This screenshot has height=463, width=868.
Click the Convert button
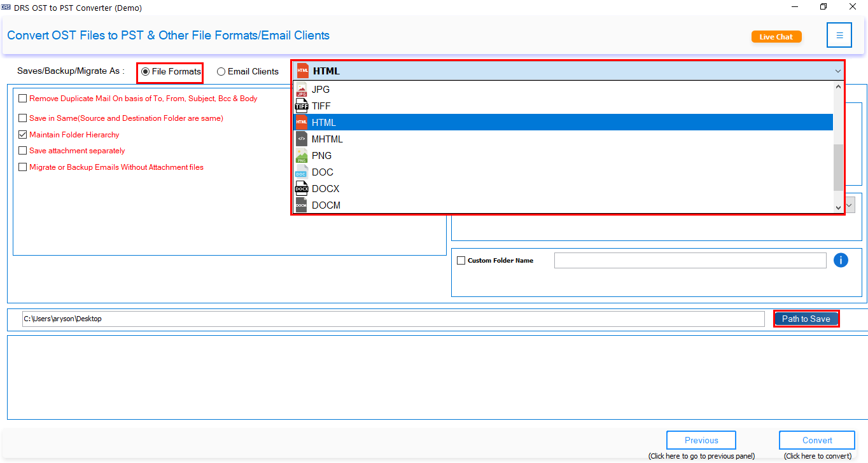tap(817, 440)
